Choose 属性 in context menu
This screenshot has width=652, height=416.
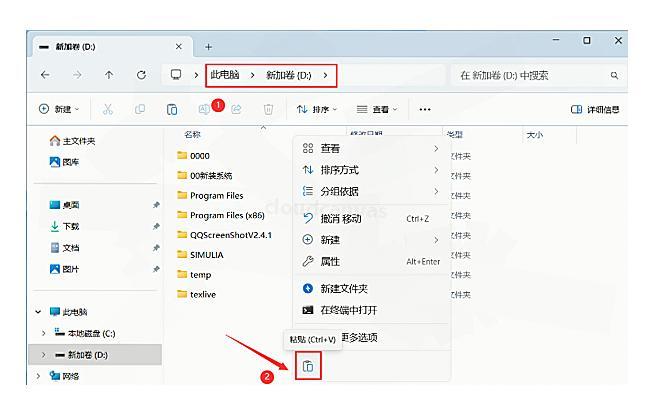[x=371, y=262]
